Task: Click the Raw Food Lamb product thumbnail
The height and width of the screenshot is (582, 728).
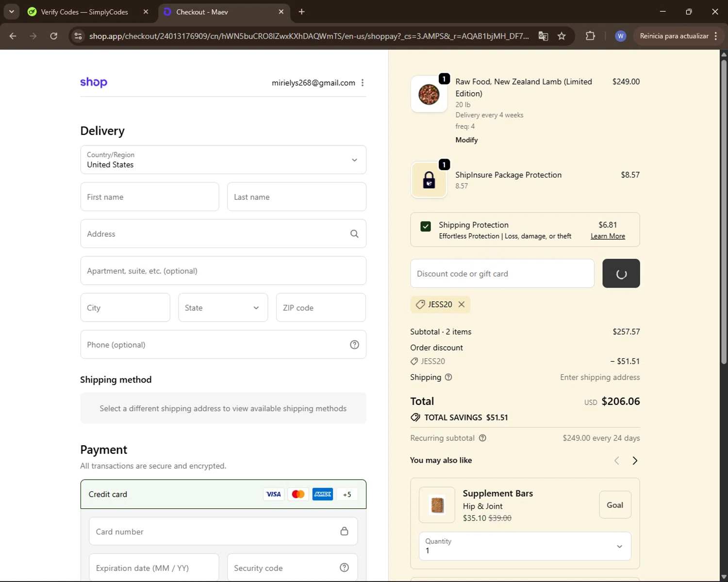Action: point(429,94)
